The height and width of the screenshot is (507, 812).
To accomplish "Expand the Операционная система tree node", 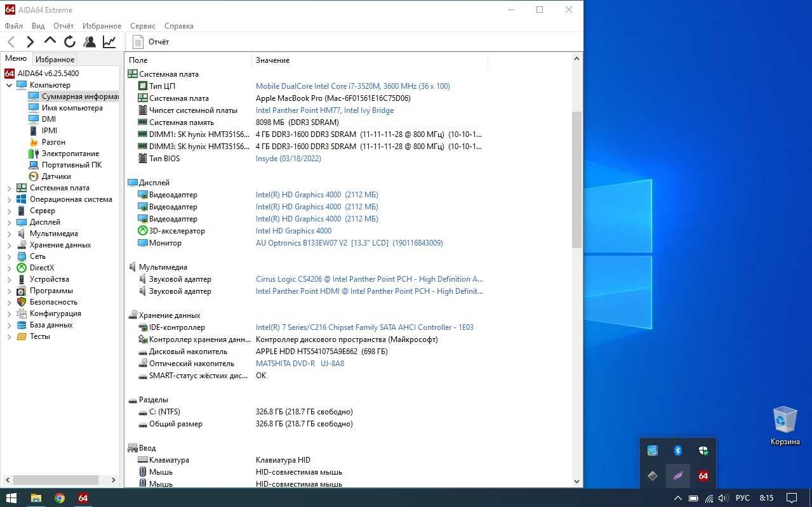I will (10, 199).
